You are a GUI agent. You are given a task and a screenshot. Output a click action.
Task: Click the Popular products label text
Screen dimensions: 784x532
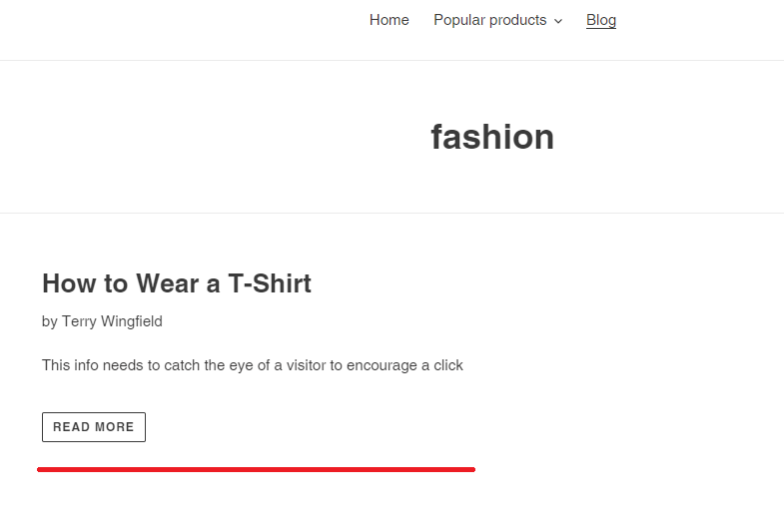click(490, 20)
